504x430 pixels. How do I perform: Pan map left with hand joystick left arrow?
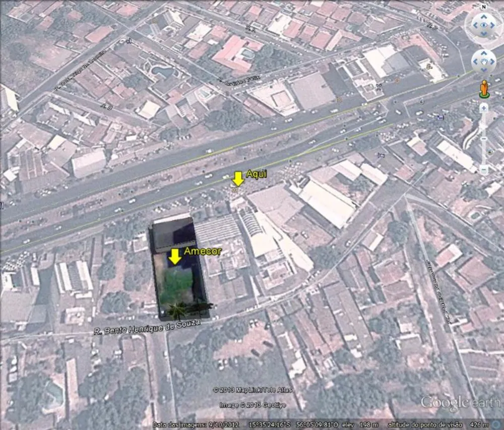click(x=475, y=62)
